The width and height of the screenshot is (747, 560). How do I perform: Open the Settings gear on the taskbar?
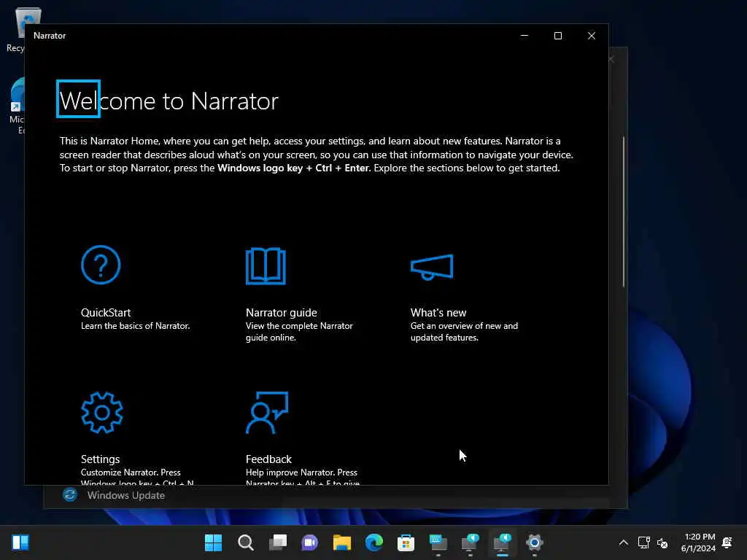pos(535,542)
